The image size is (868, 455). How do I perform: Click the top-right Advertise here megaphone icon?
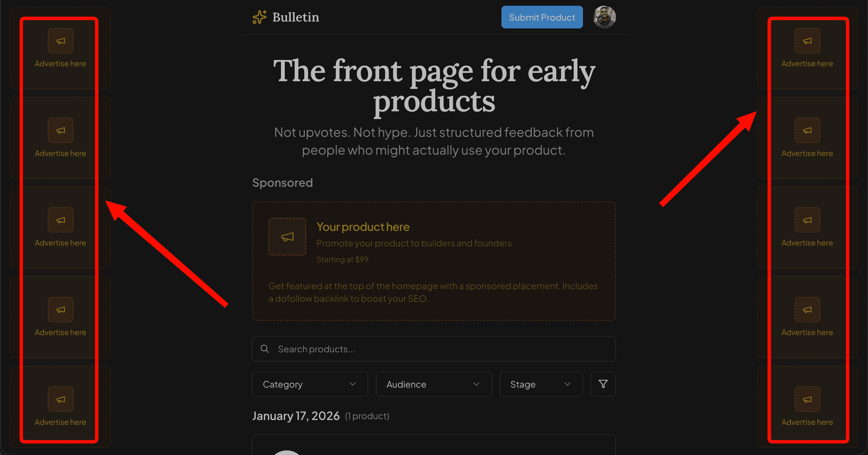(807, 40)
